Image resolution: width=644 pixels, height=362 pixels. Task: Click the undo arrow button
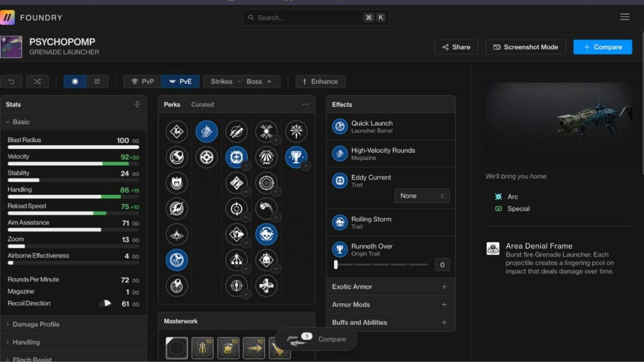pos(11,81)
